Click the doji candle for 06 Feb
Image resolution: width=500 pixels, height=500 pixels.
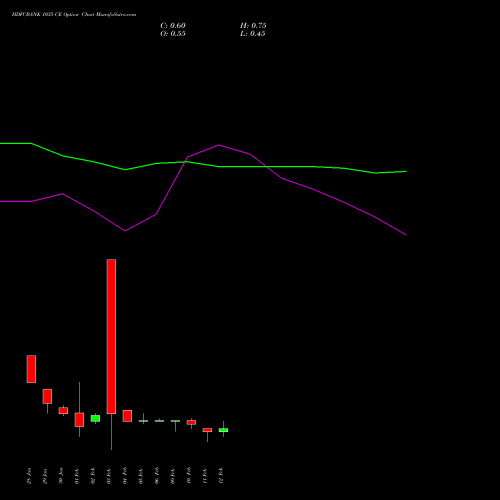click(x=159, y=421)
